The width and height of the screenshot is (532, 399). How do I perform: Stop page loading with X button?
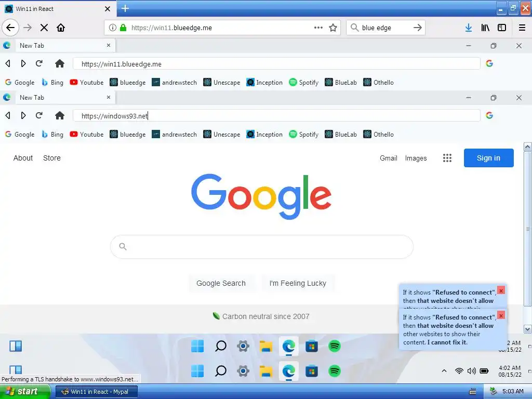click(x=44, y=28)
